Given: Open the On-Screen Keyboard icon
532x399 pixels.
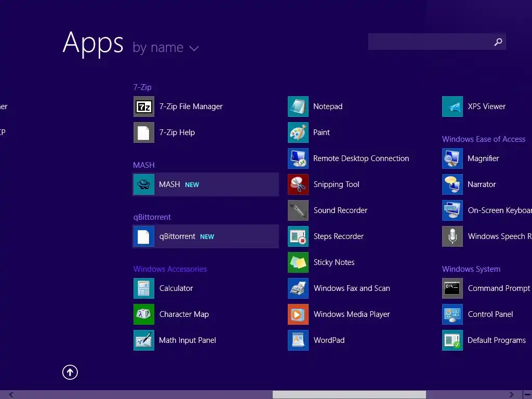Looking at the screenshot, I should (x=453, y=210).
